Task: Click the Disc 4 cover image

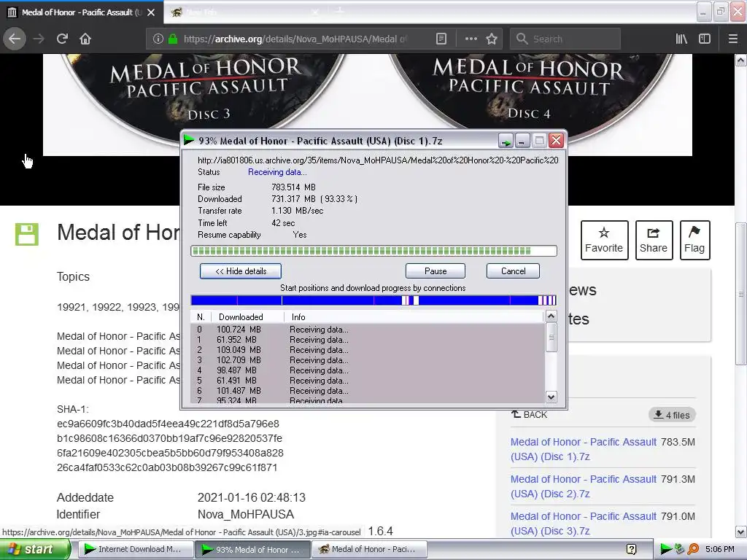Action: click(530, 96)
